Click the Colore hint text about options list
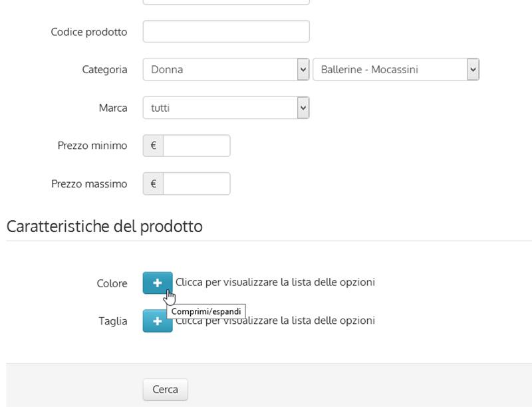Viewport: 532px width, 407px height. coord(275,282)
